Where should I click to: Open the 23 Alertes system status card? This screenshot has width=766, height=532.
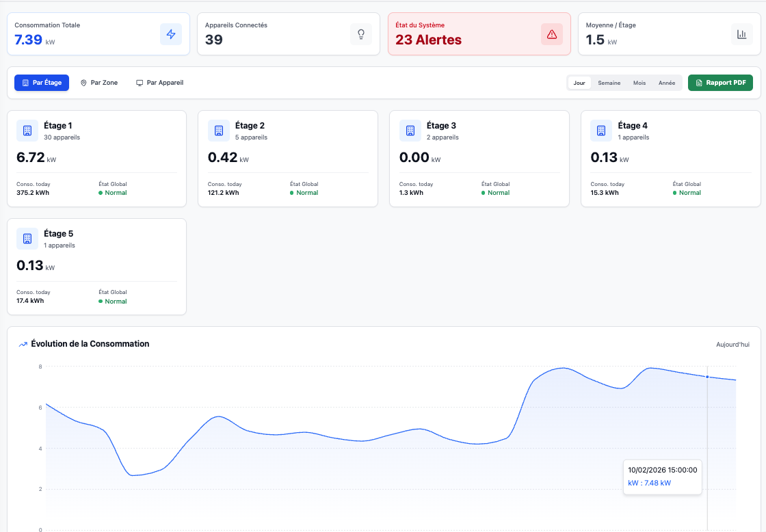479,34
